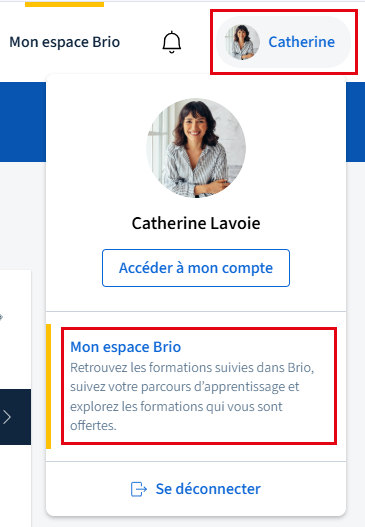Screen dimensions: 365x527
Task: Click the partial icon on left white card
Action: [1, 317]
